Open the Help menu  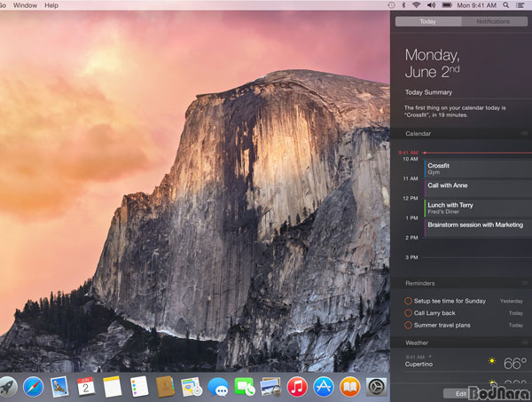pyautogui.click(x=51, y=5)
